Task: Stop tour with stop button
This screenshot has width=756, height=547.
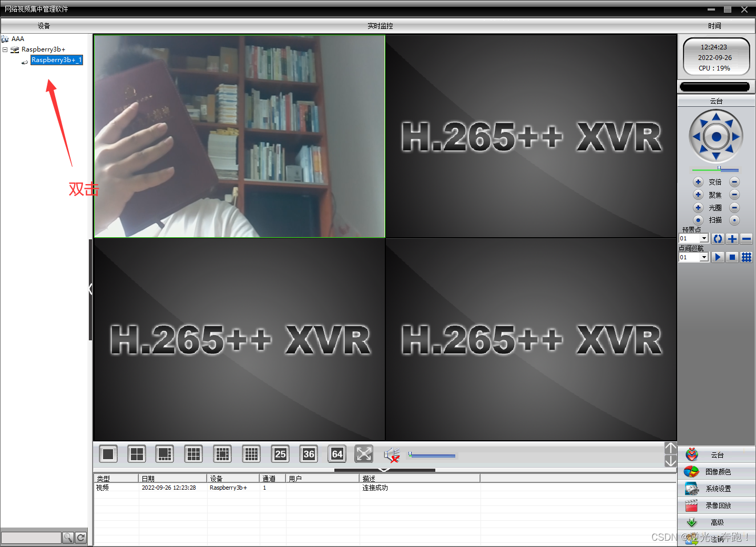Action: pyautogui.click(x=732, y=257)
